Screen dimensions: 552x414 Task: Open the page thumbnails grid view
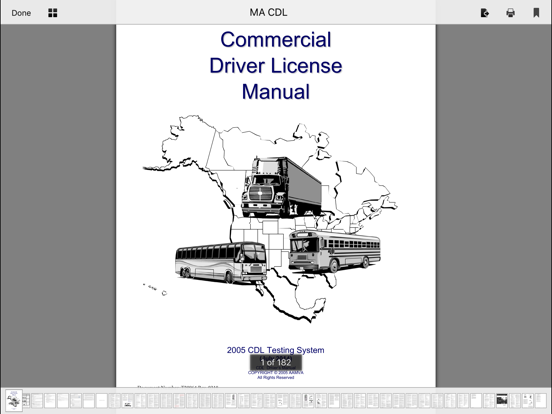(x=53, y=13)
